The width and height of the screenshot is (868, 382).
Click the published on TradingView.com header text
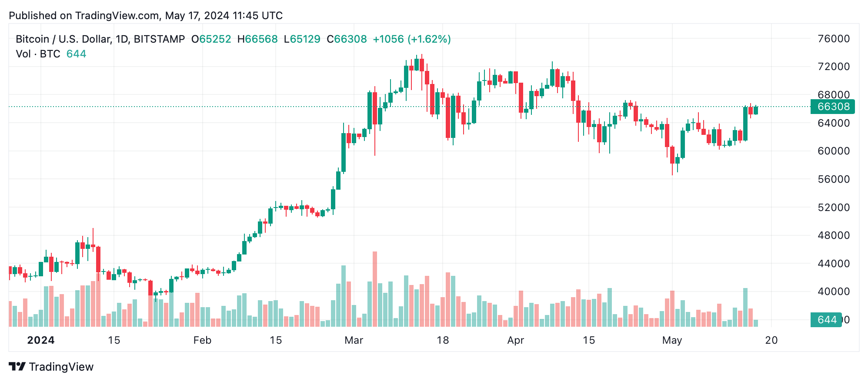pyautogui.click(x=146, y=16)
